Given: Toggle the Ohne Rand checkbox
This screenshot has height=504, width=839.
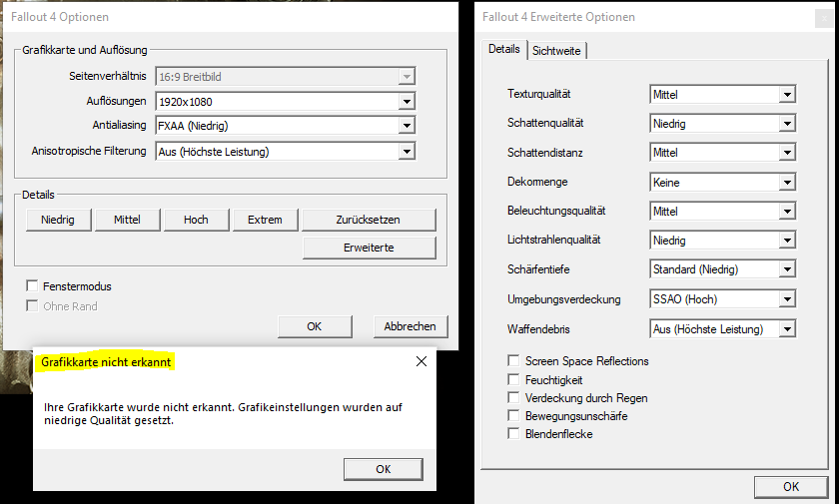Looking at the screenshot, I should point(32,305).
